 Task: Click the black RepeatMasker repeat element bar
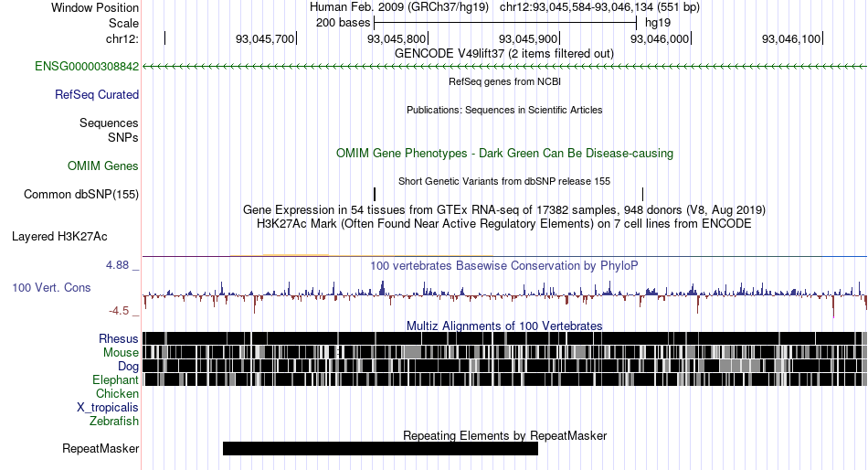pyautogui.click(x=380, y=448)
